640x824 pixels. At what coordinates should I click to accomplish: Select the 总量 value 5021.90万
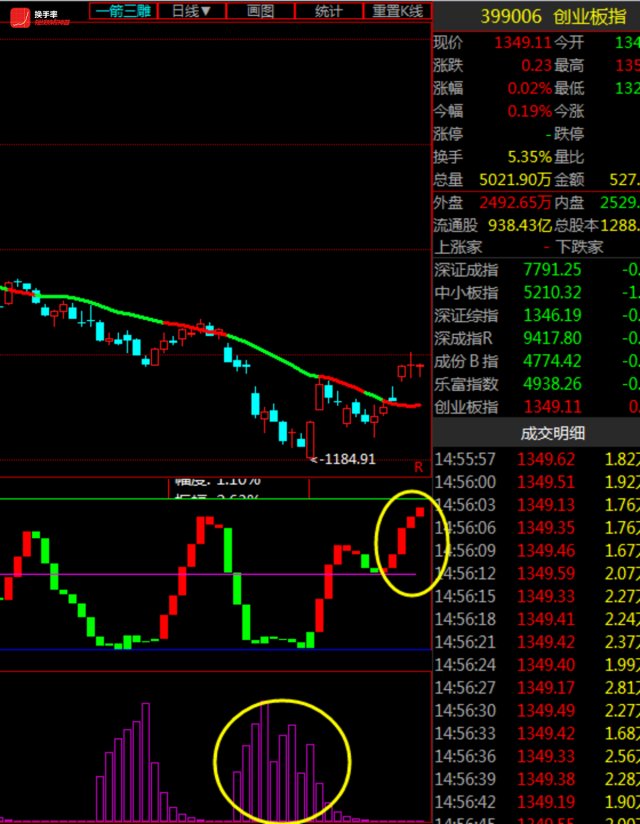[515, 180]
